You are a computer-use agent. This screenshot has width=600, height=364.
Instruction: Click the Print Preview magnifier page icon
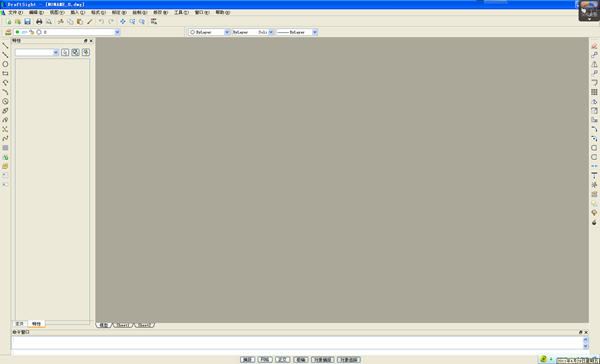point(49,22)
